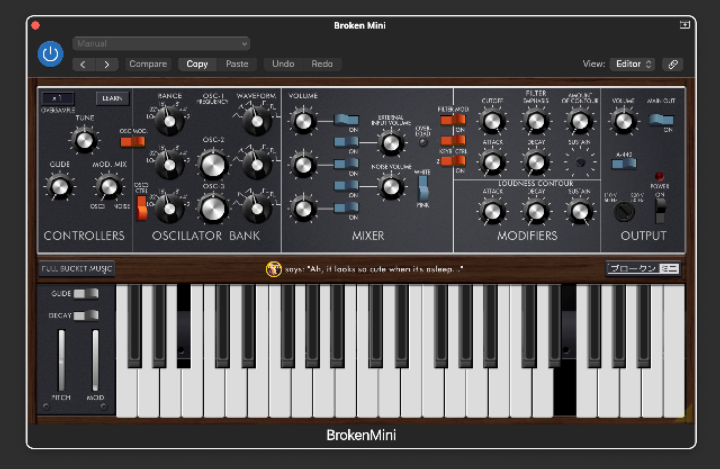Click the External Input Volume knob
Image resolution: width=720 pixels, height=469 pixels.
[391, 143]
